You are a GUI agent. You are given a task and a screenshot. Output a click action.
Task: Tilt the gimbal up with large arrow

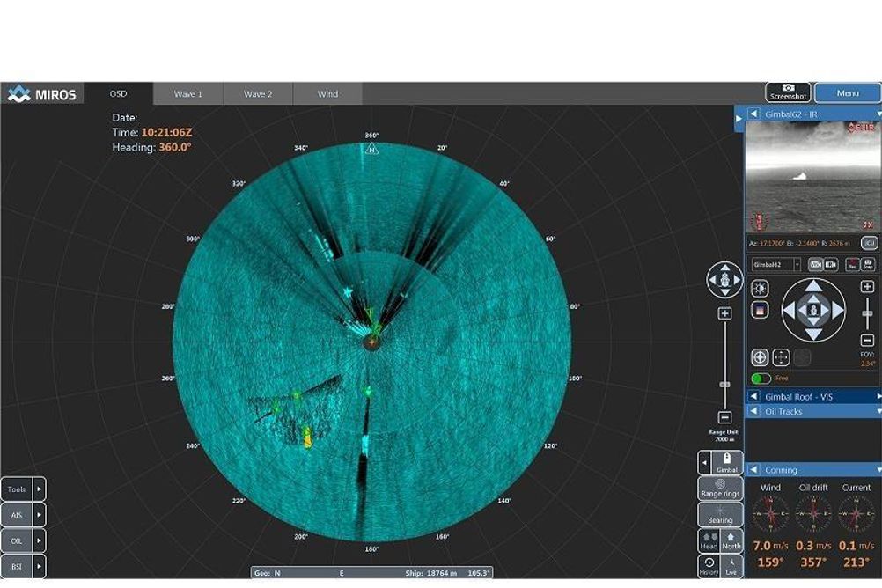tap(813, 286)
